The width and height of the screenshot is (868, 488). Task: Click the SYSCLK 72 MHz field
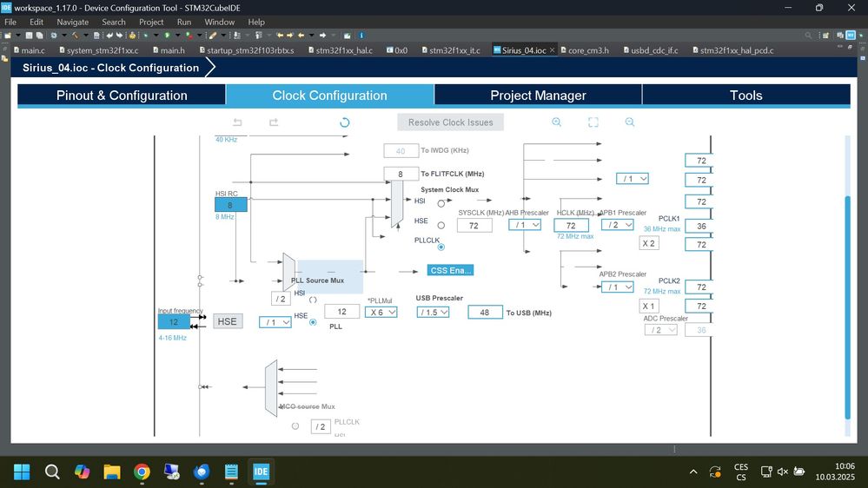(474, 225)
